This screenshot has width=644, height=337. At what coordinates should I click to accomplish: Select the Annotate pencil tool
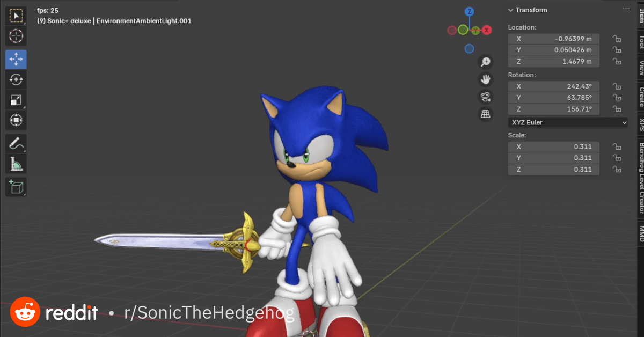(x=16, y=143)
